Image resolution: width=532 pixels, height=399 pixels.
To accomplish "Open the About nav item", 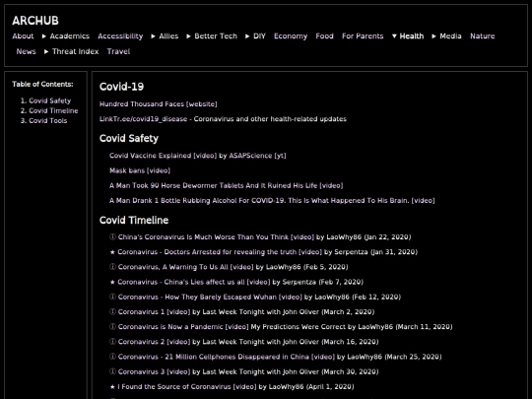I will (x=23, y=36).
